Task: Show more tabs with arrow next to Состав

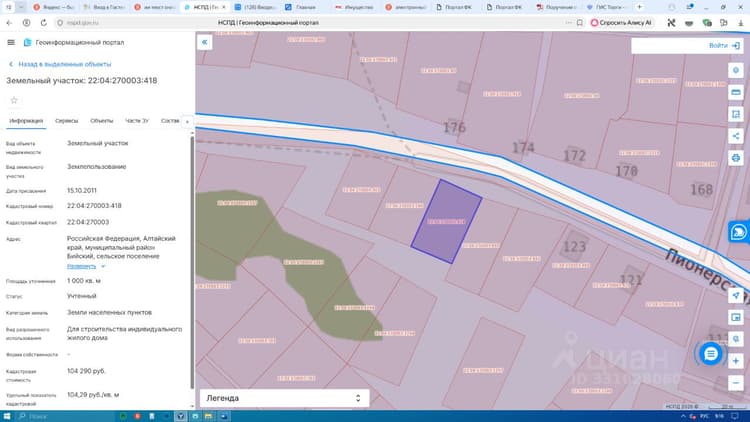Action: (187, 122)
